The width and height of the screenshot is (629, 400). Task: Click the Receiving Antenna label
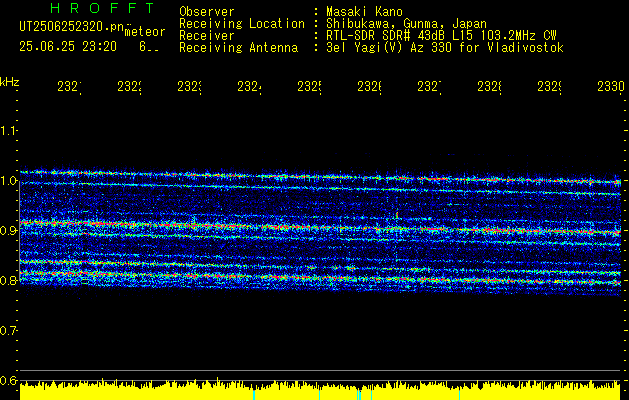tap(239, 48)
